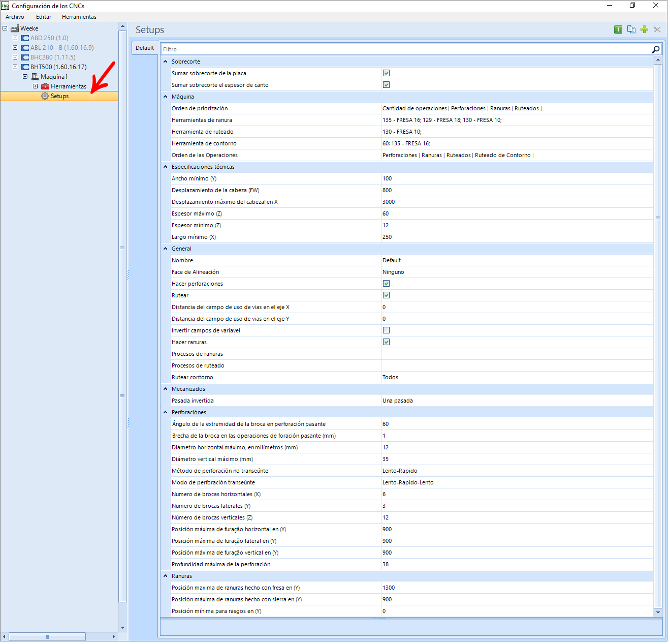
Task: Enable Invertir campos de variavel checkbox
Action: (386, 330)
